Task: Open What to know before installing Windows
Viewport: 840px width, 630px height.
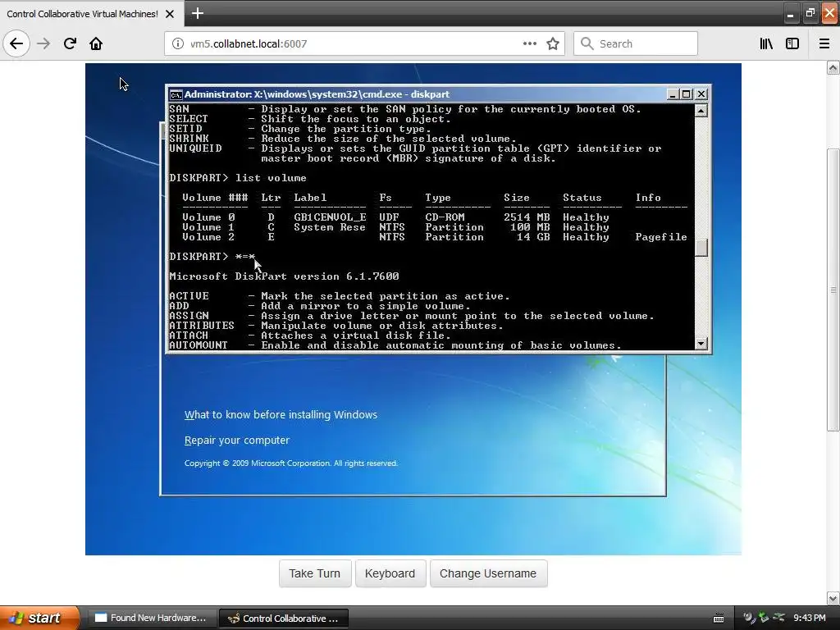Action: point(281,414)
